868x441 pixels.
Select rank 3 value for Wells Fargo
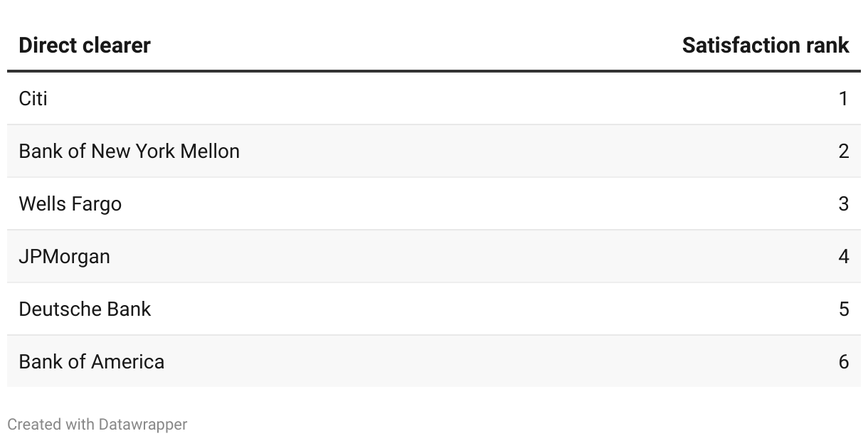click(x=844, y=203)
